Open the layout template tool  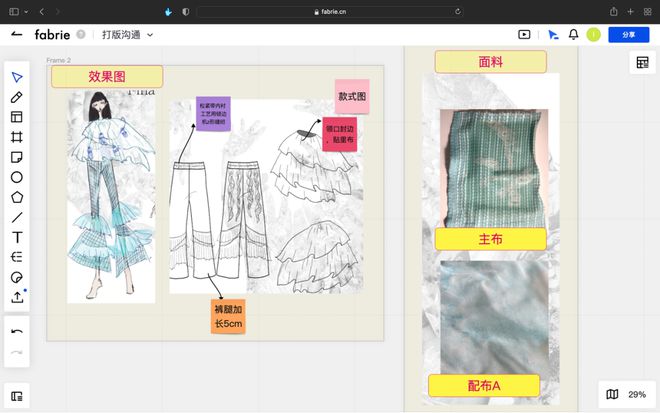coord(17,117)
